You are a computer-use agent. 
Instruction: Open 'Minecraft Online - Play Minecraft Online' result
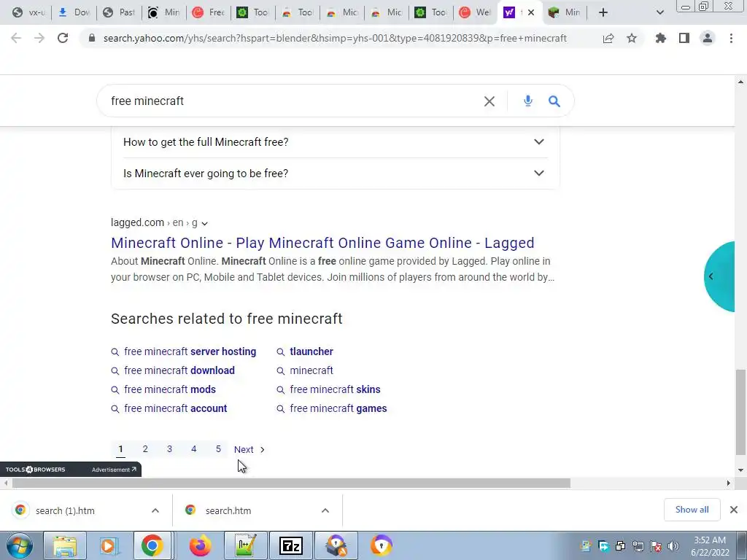pyautogui.click(x=322, y=243)
